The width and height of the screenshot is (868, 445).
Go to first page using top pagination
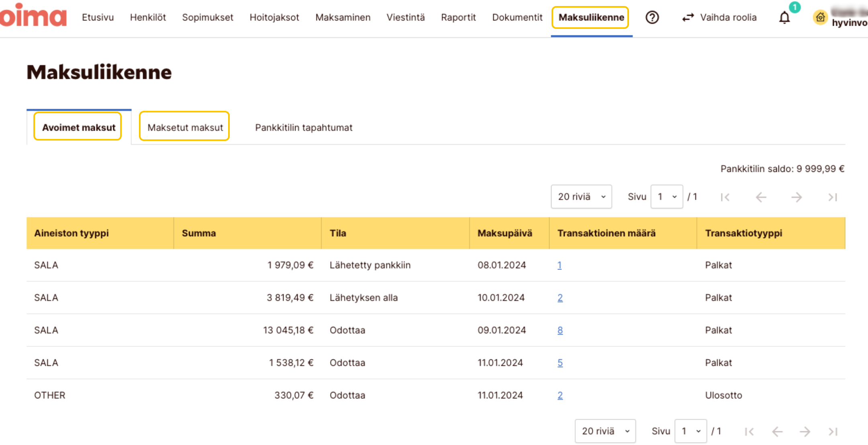pyautogui.click(x=725, y=197)
